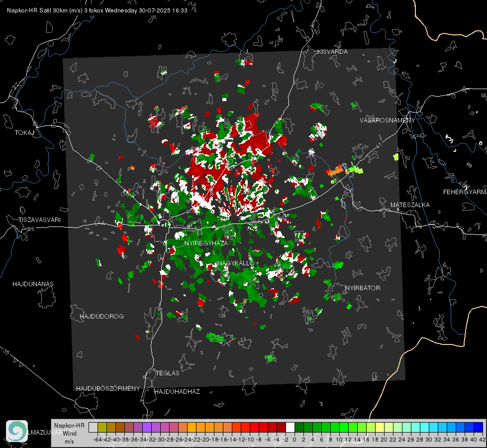
Task: Click the -64 value on the legend scale
Action: pos(97,440)
